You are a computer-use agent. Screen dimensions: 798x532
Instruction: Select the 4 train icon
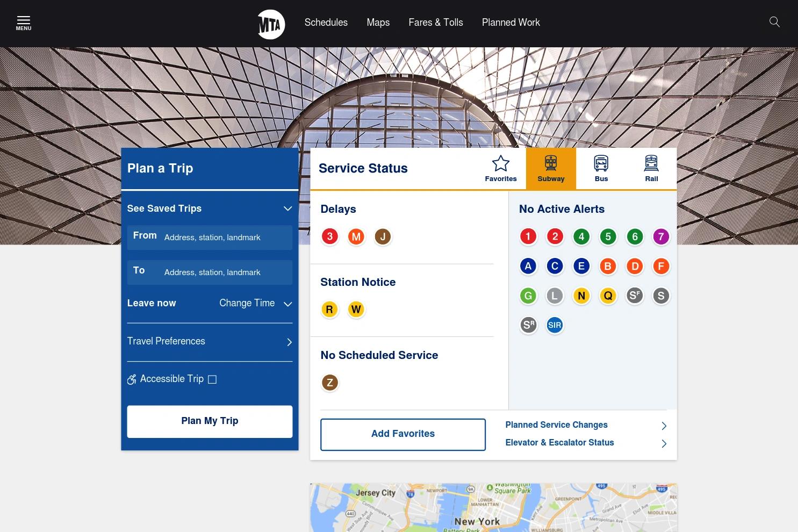click(x=581, y=236)
